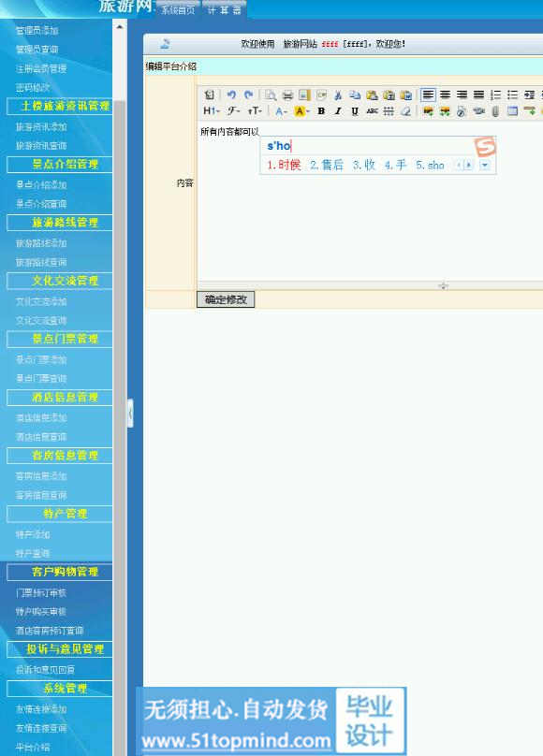Apply italic formatting with I icon
543x756 pixels.
[338, 111]
